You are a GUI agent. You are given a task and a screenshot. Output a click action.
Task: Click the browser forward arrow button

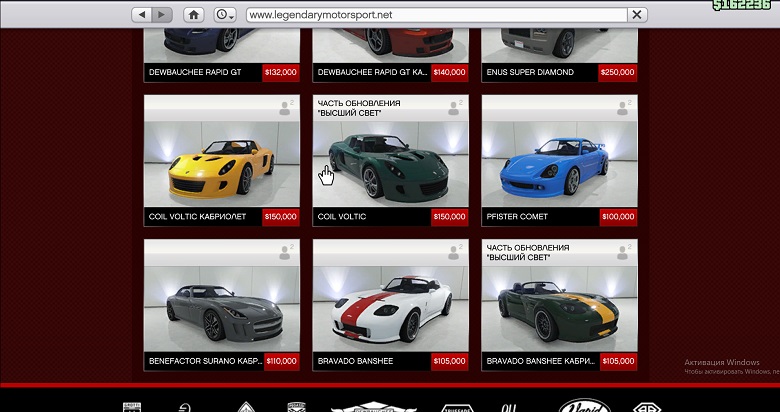[163, 15]
